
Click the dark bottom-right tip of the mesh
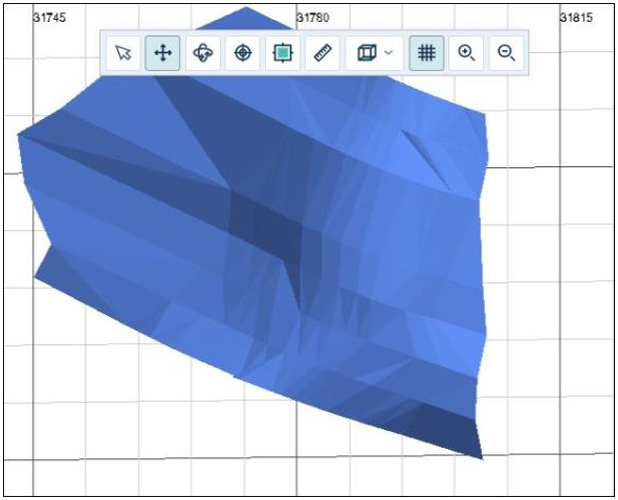[470, 438]
